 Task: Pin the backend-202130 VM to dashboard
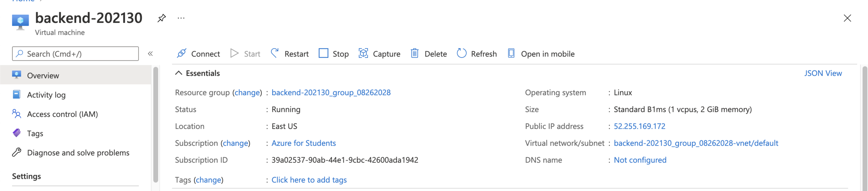[x=161, y=18]
